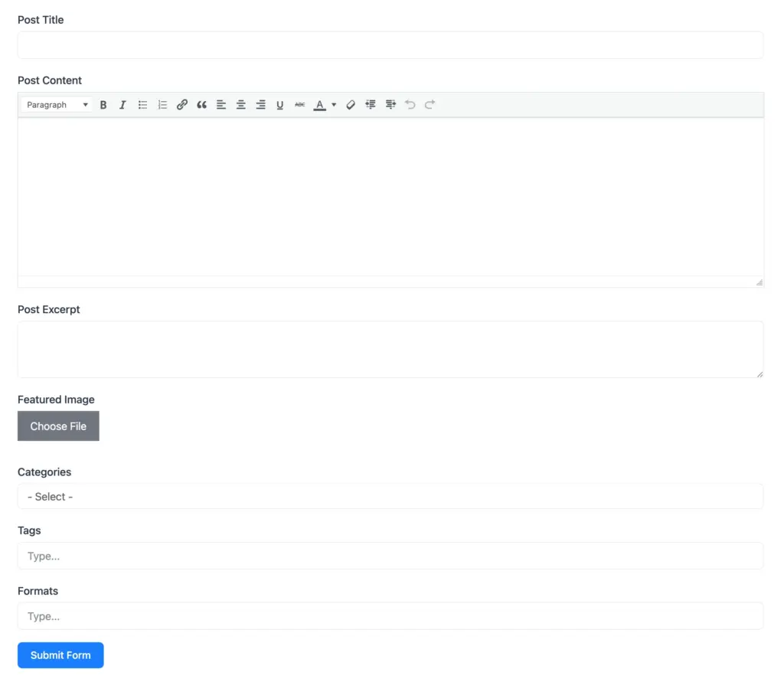Click inside the Post Title field
The width and height of the screenshot is (784, 682).
pos(390,45)
